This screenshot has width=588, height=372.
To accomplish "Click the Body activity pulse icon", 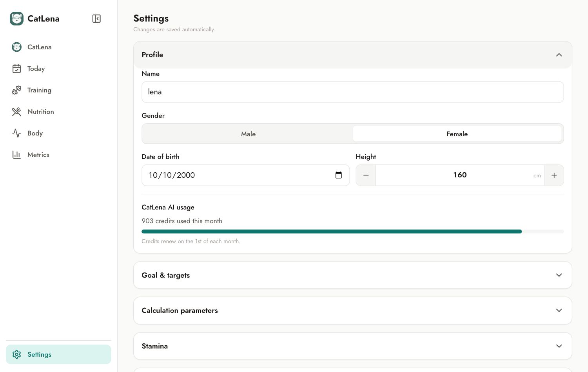I will pos(16,133).
